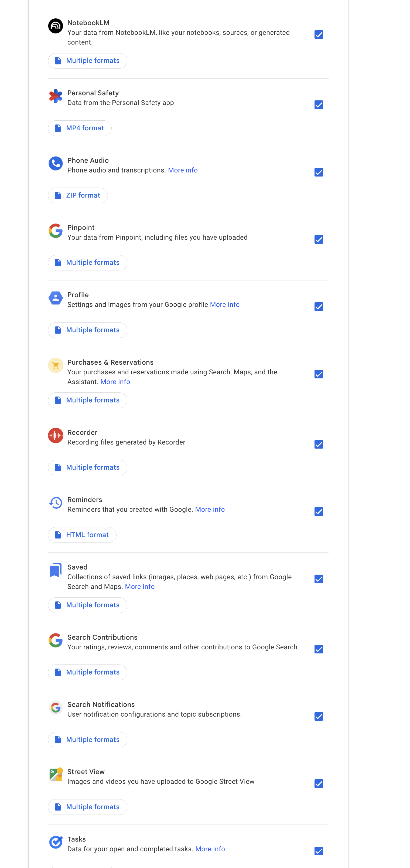Uncheck the NotebookLM checkbox
410x868 pixels.
point(319,35)
